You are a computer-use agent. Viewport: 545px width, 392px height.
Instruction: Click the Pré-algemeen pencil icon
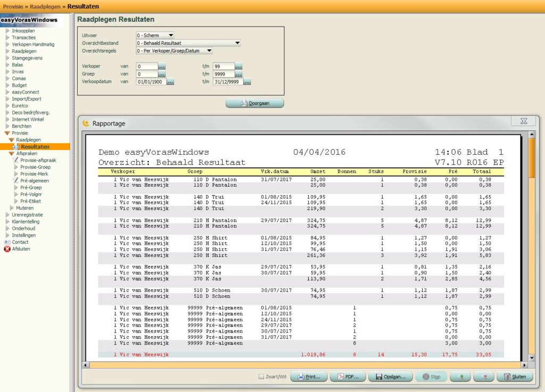pos(15,180)
